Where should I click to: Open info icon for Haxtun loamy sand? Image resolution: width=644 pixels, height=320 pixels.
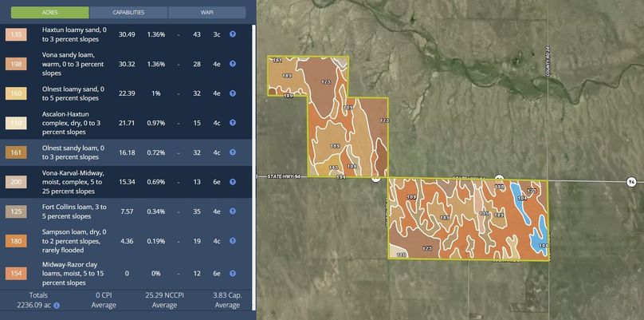[x=233, y=34]
